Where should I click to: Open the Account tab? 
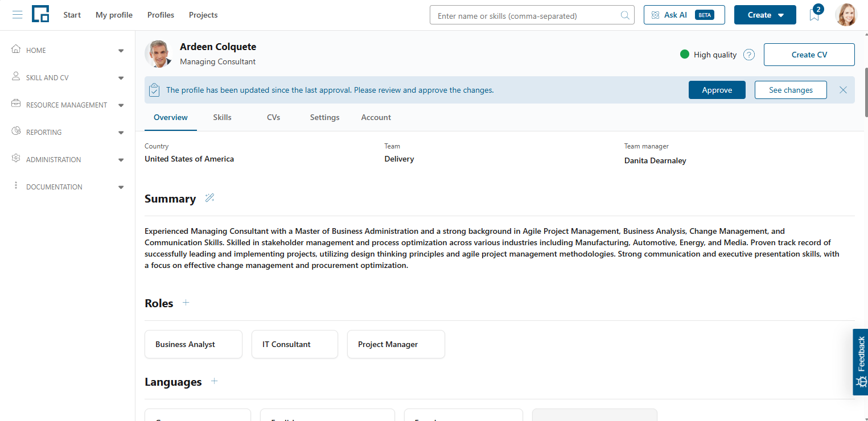coord(376,117)
